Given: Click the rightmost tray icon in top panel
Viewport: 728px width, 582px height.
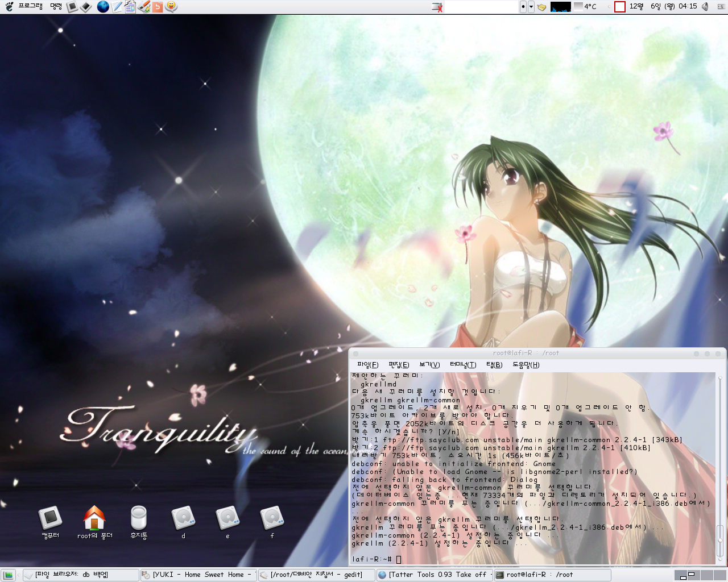Looking at the screenshot, I should click(721, 7).
